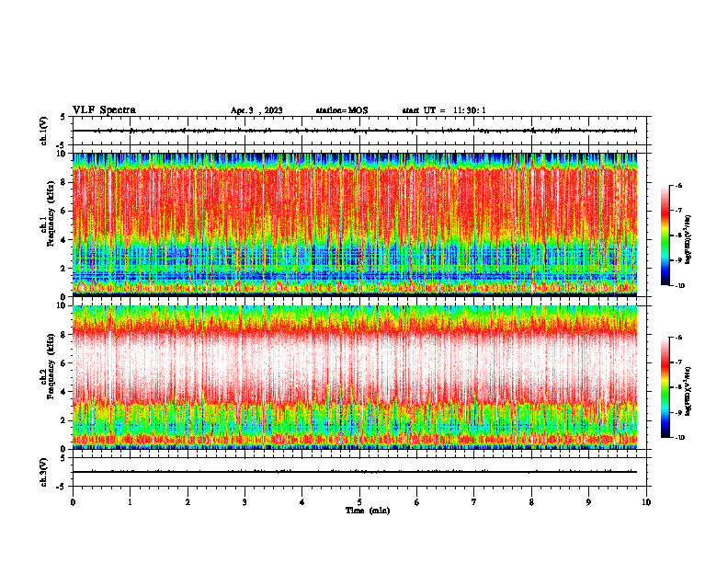Click the "station=MOS" header label
Image resolution: width=728 pixels, height=563 pixels.
tap(342, 110)
